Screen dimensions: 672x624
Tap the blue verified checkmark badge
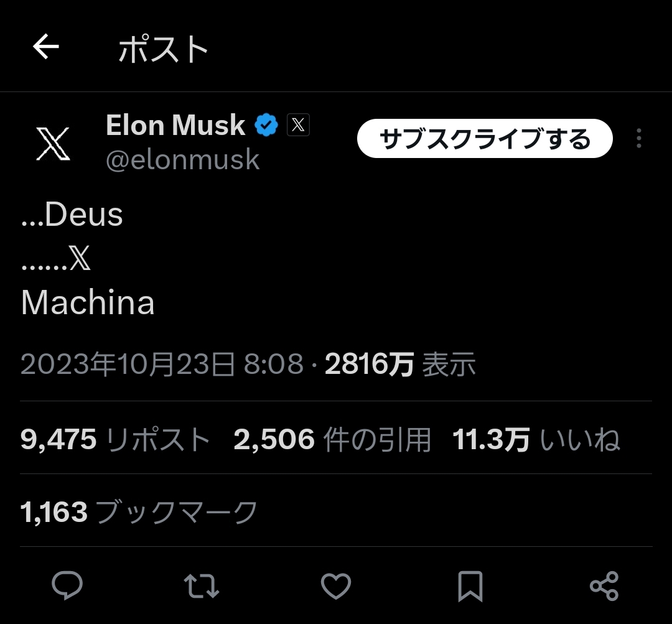click(x=267, y=126)
